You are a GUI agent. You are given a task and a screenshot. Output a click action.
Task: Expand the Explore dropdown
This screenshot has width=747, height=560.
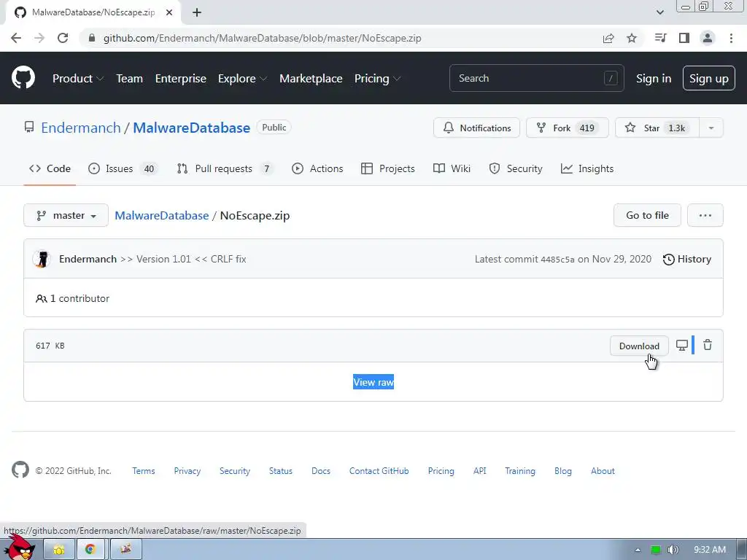point(242,78)
